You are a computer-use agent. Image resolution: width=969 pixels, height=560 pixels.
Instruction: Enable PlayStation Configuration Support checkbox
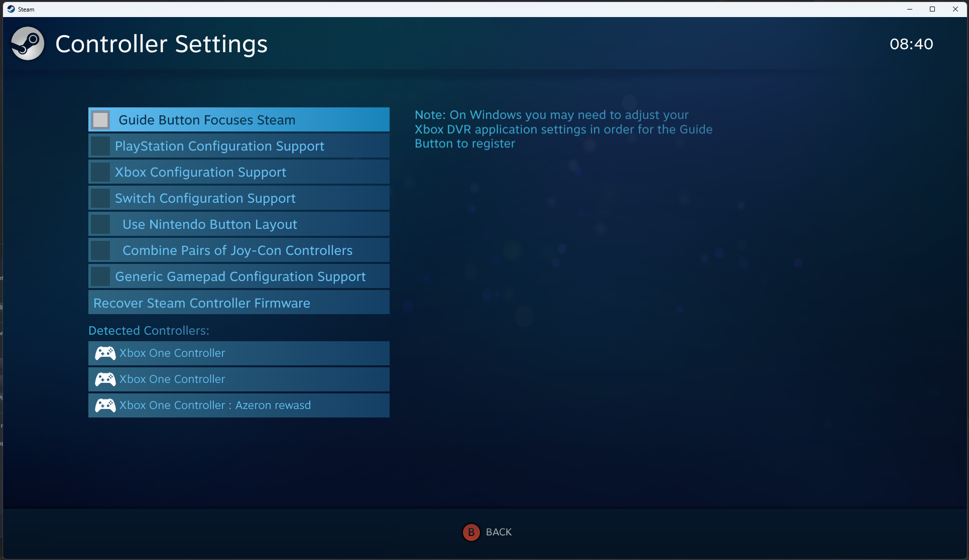tap(101, 146)
